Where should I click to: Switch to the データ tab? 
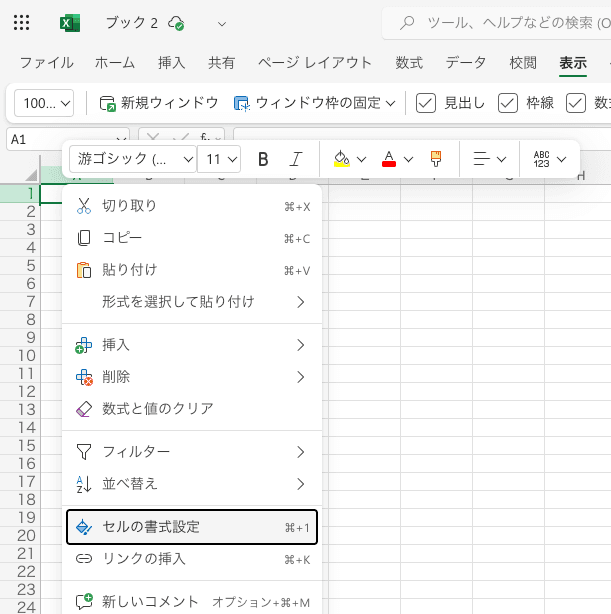(x=466, y=63)
